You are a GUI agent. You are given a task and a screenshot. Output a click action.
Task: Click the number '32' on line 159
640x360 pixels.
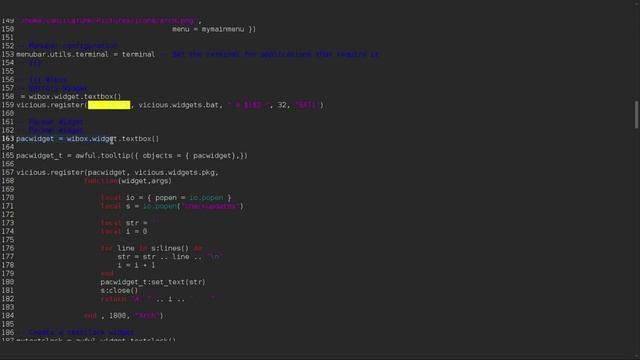pyautogui.click(x=282, y=105)
